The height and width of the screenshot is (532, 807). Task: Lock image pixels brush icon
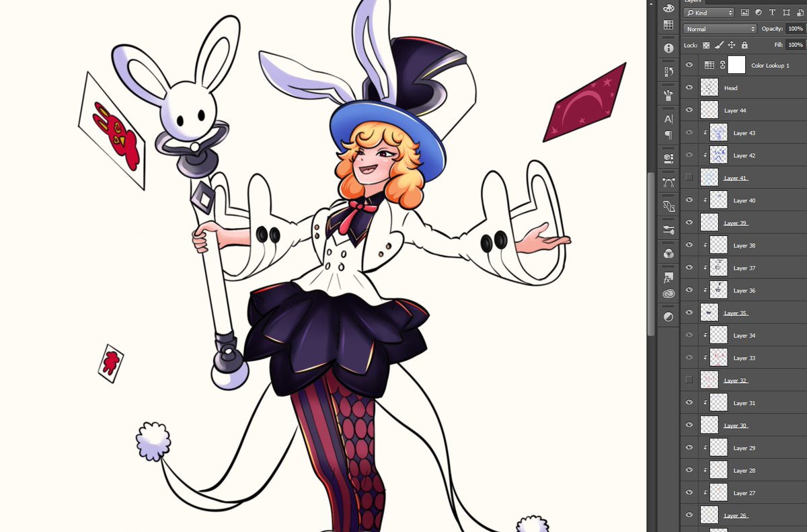point(719,46)
